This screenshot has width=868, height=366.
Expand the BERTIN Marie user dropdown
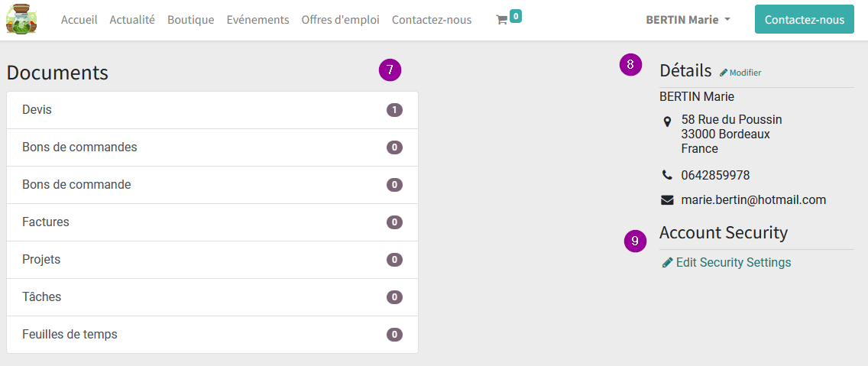pyautogui.click(x=688, y=20)
